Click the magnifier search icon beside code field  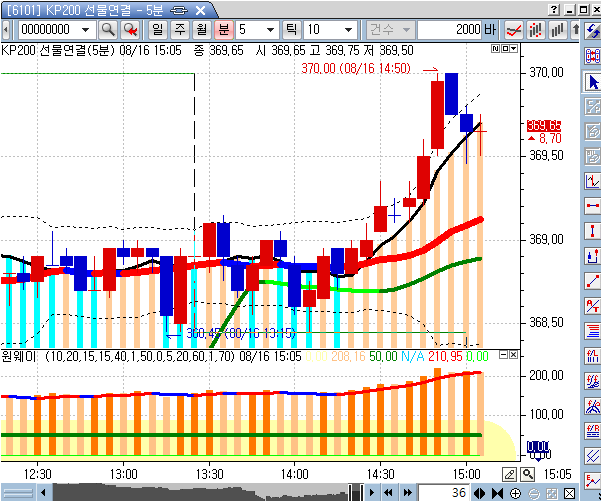tap(107, 30)
